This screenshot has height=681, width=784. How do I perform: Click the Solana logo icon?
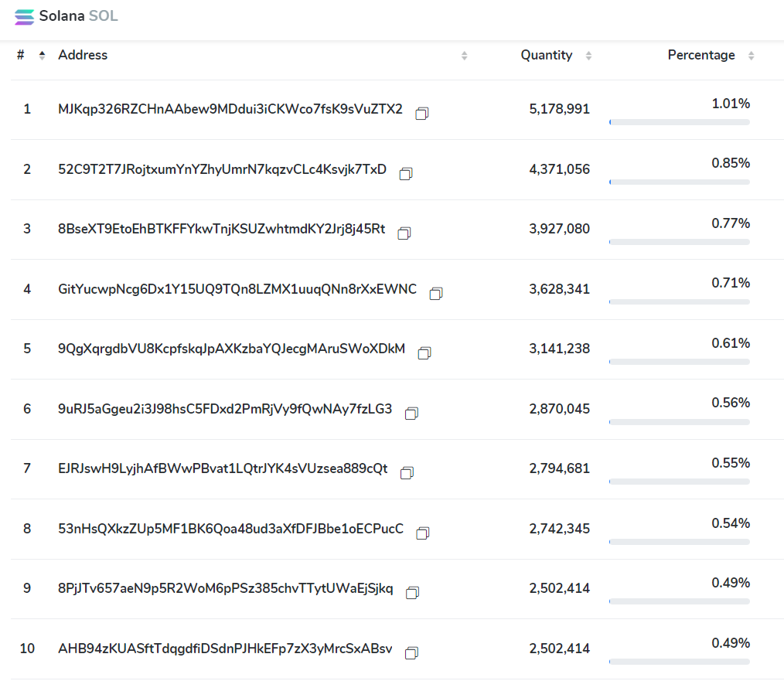click(25, 16)
